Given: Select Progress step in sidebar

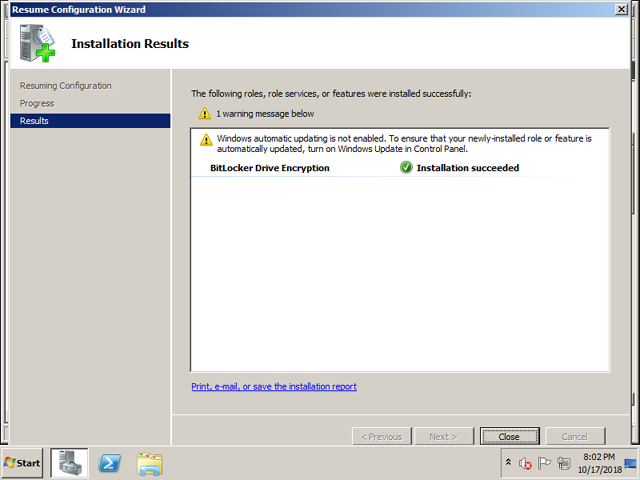Looking at the screenshot, I should (x=37, y=103).
